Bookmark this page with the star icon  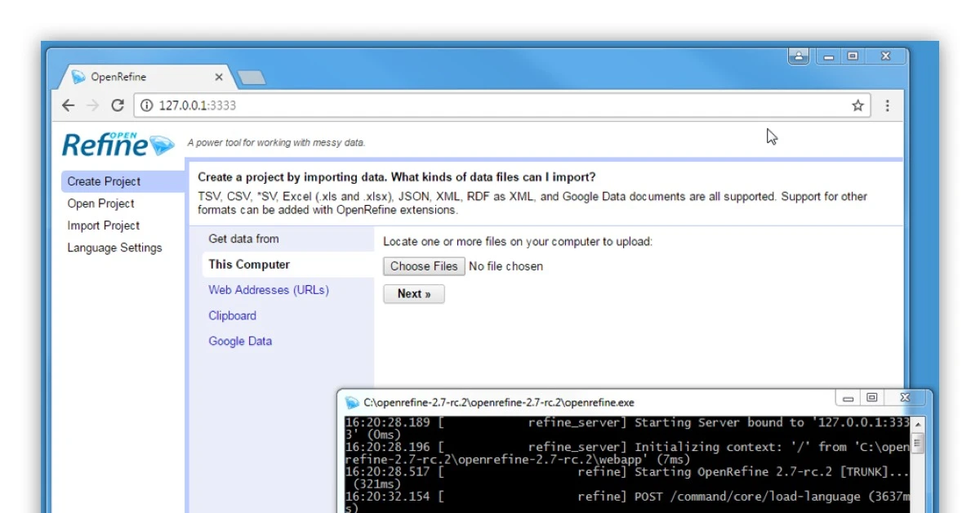[x=857, y=105]
